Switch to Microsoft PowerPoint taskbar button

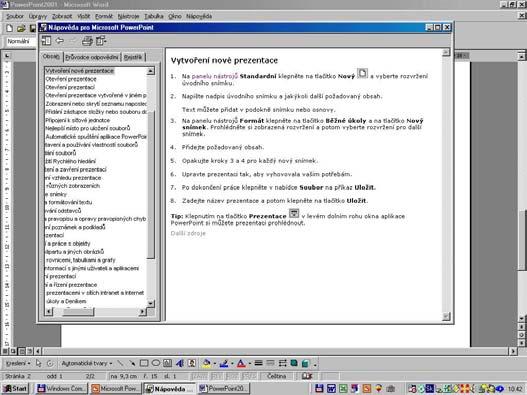[x=115, y=388]
